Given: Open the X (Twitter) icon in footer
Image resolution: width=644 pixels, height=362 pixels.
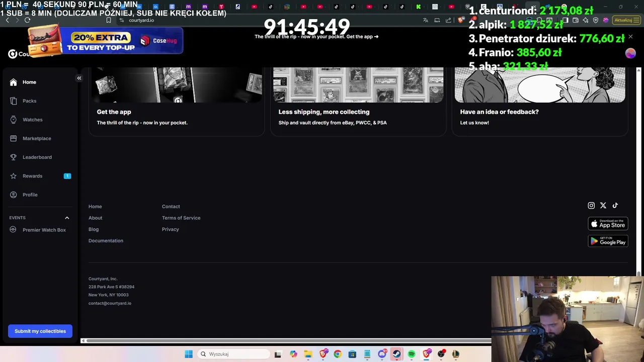Looking at the screenshot, I should coord(603,205).
